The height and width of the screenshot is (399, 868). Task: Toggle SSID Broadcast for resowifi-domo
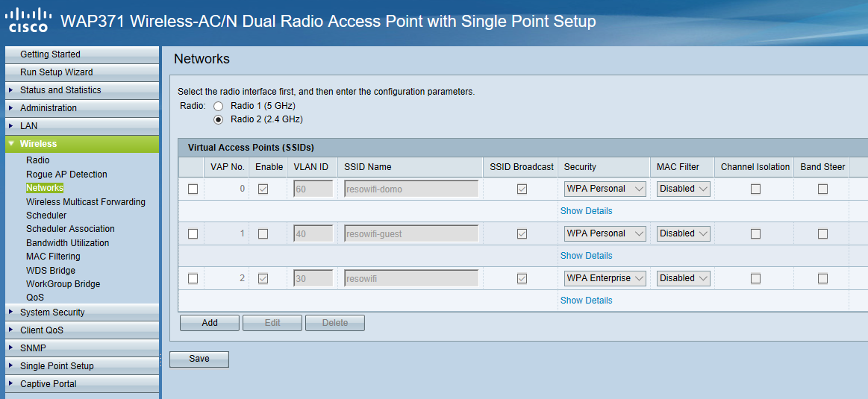tap(522, 189)
